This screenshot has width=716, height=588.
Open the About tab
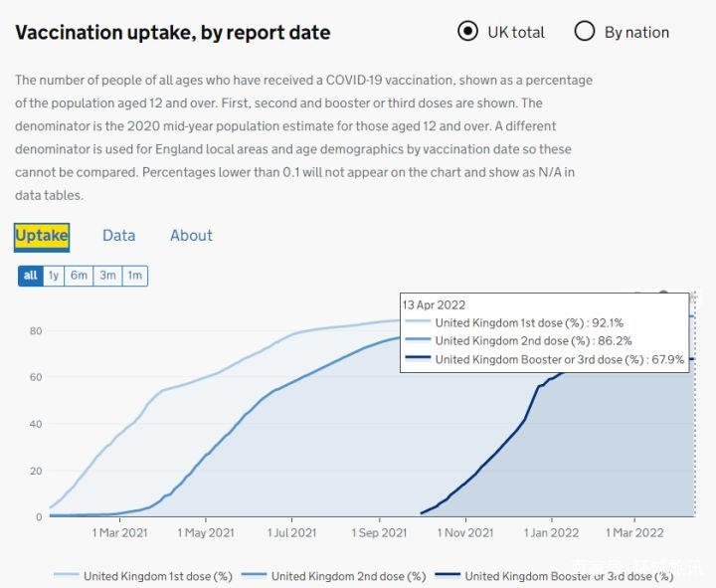[191, 236]
